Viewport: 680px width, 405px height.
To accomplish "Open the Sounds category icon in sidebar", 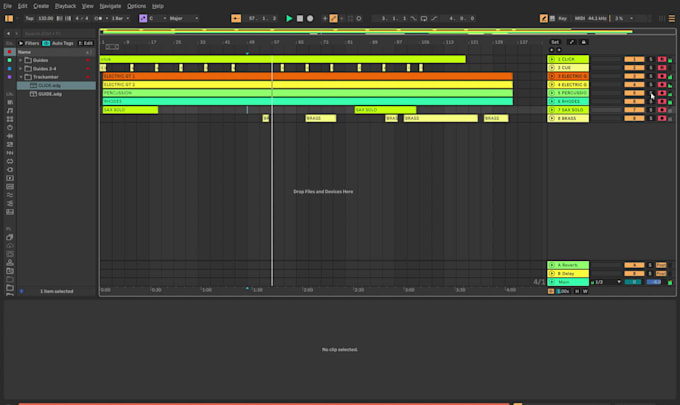I will [x=10, y=111].
